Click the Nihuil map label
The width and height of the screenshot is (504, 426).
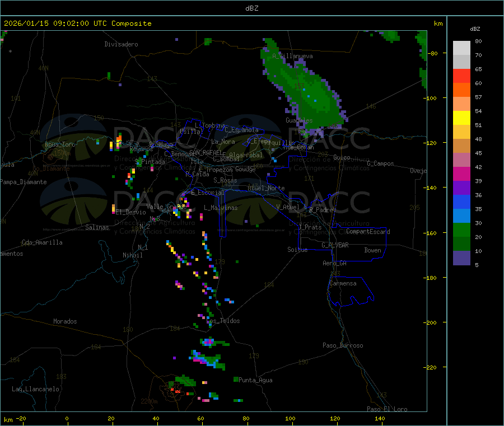coord(132,255)
